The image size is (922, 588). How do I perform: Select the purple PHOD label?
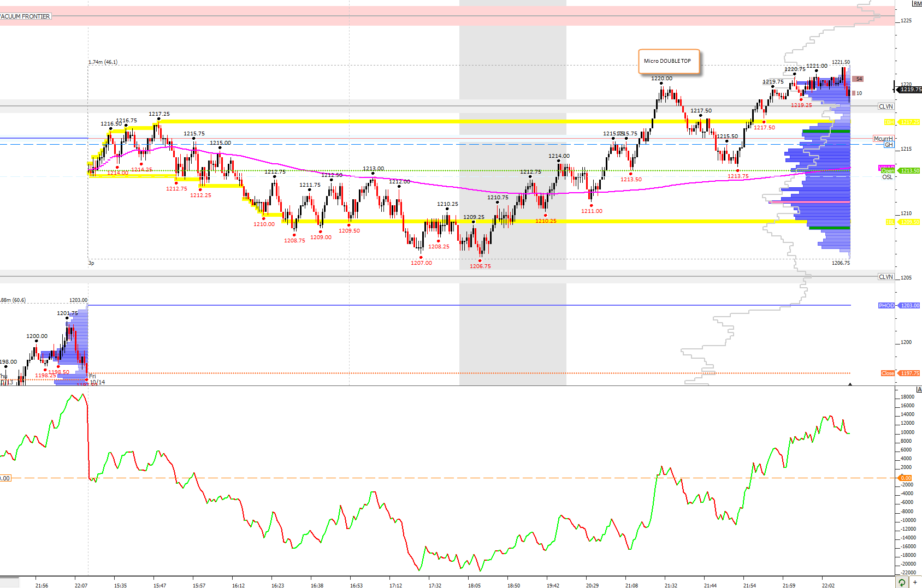(x=886, y=306)
